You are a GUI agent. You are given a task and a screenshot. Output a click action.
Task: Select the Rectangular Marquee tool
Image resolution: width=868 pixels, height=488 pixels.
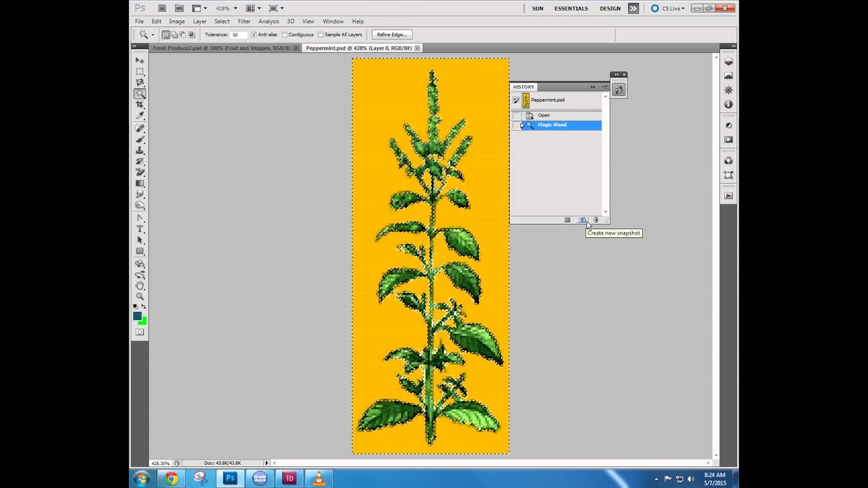(x=140, y=72)
